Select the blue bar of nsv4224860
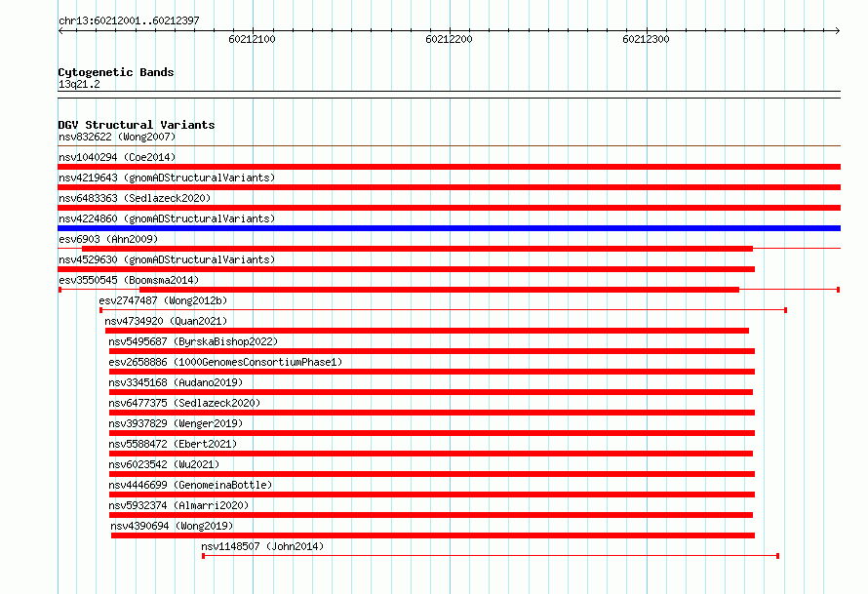868x594 pixels. coord(449,228)
